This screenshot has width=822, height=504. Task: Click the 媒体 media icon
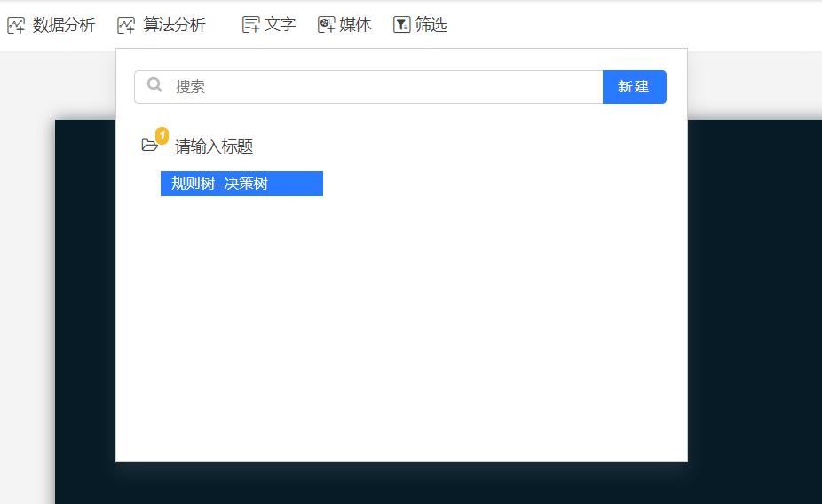[326, 25]
